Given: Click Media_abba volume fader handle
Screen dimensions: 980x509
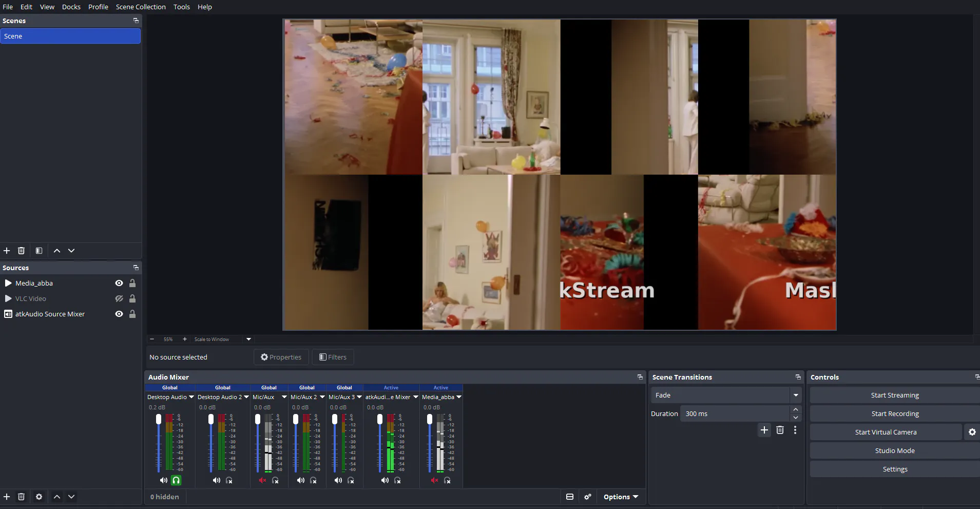Looking at the screenshot, I should coord(430,419).
